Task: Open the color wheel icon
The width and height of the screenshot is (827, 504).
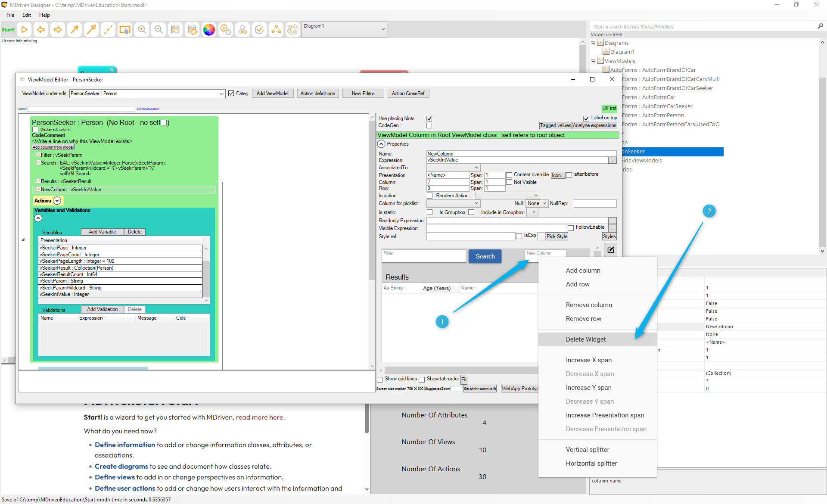Action: click(x=209, y=30)
